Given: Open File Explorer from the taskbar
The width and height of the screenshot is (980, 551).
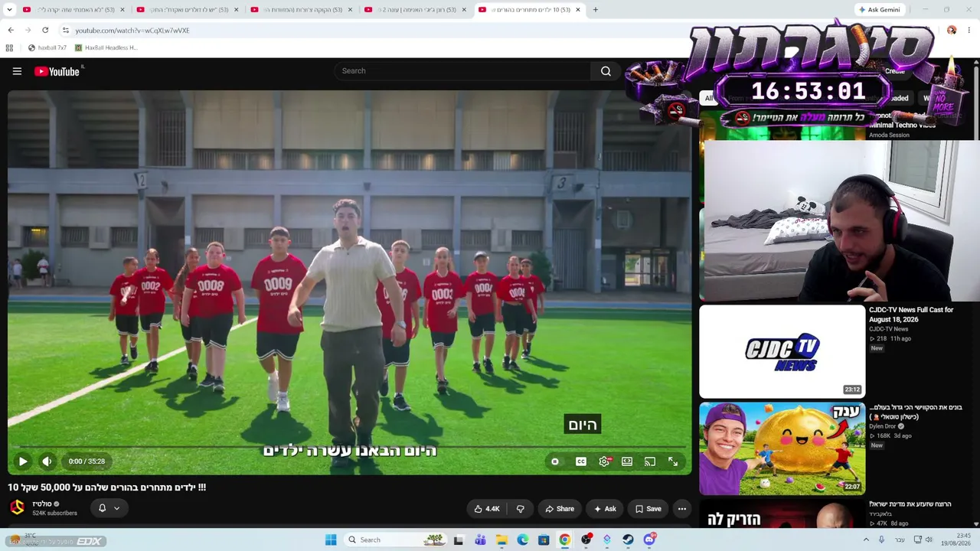Looking at the screenshot, I should 501,540.
